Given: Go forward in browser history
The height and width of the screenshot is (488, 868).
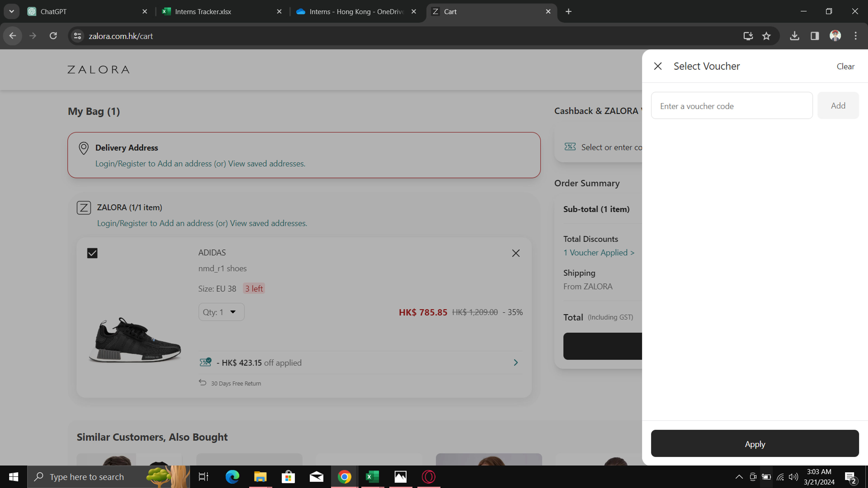Looking at the screenshot, I should [x=33, y=36].
